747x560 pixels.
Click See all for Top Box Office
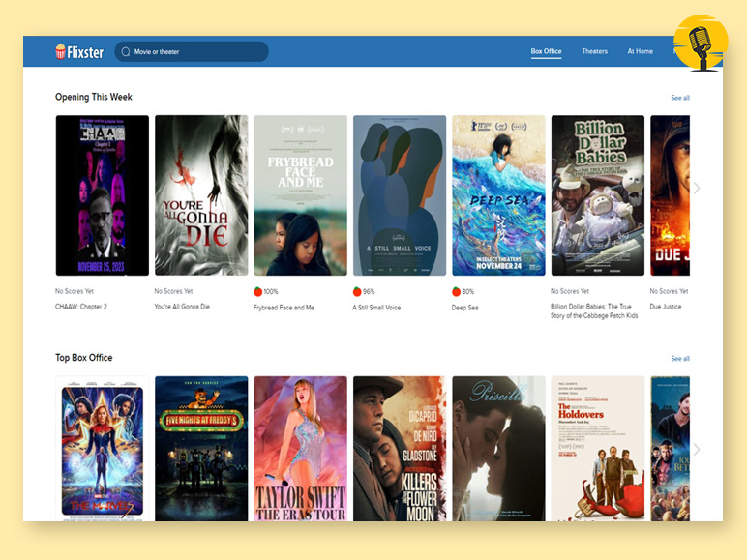[680, 359]
